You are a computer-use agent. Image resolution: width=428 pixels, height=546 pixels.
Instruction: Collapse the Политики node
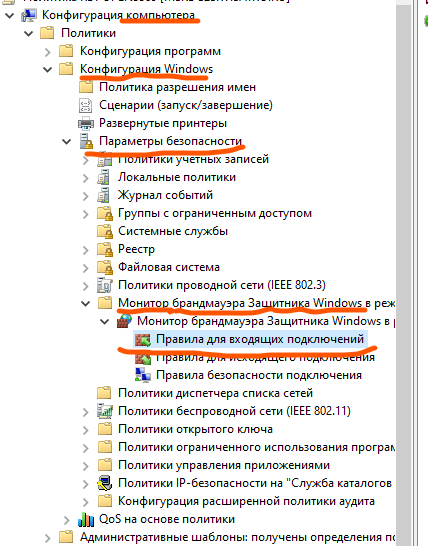click(x=28, y=33)
